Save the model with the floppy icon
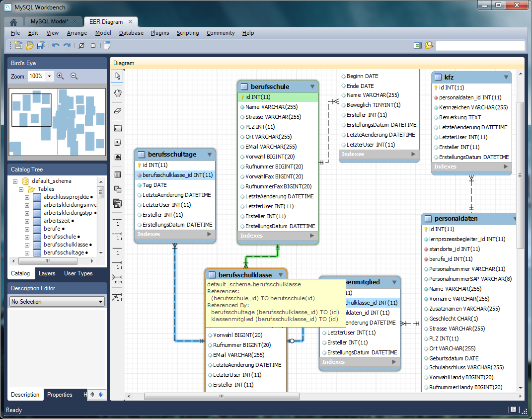 [x=41, y=45]
